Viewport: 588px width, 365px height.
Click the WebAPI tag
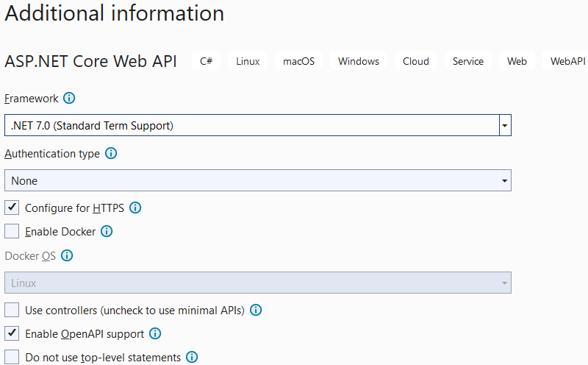click(x=565, y=61)
